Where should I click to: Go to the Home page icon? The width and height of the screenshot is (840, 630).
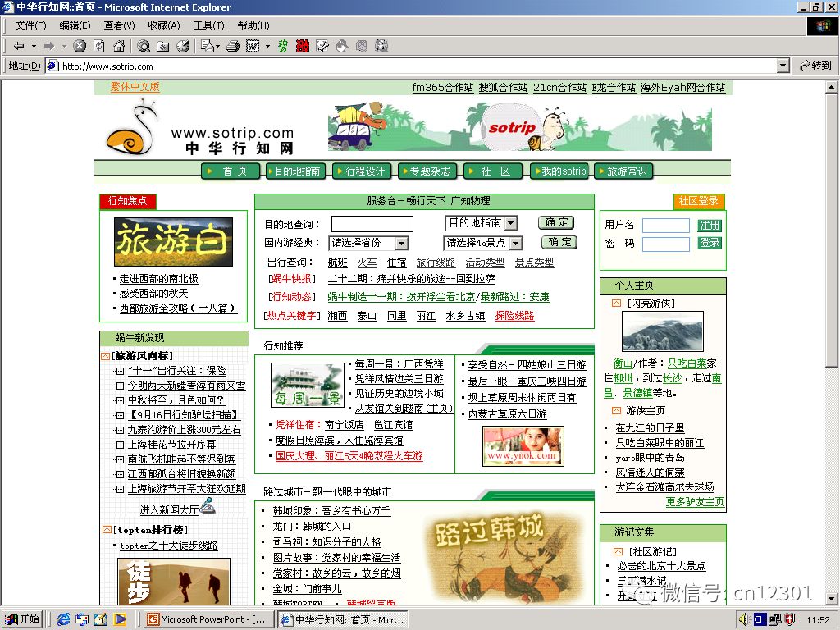click(x=119, y=47)
